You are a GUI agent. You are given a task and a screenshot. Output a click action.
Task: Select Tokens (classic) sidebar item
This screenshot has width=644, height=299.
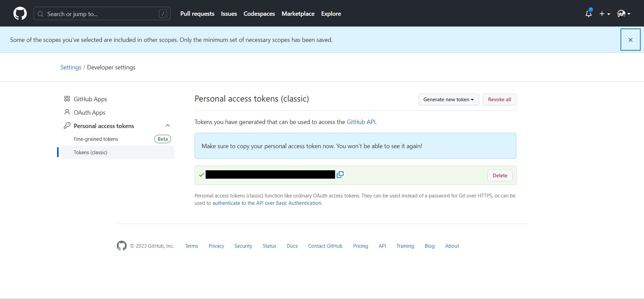pyautogui.click(x=117, y=152)
